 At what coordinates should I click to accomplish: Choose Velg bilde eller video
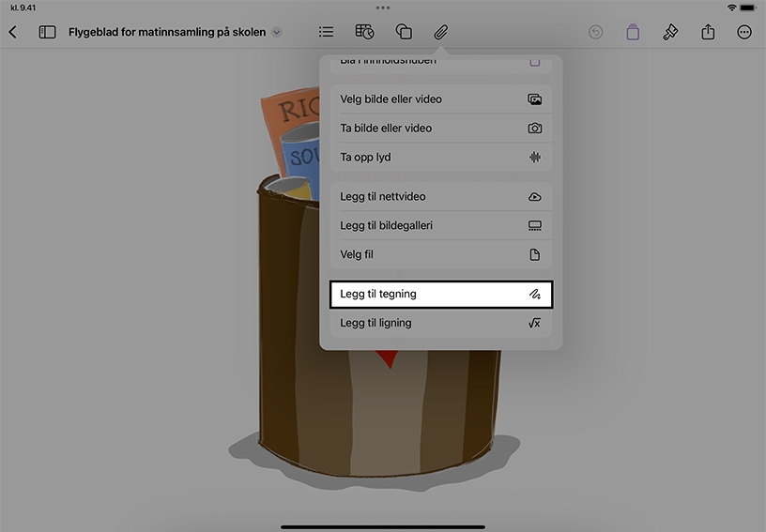pyautogui.click(x=441, y=99)
